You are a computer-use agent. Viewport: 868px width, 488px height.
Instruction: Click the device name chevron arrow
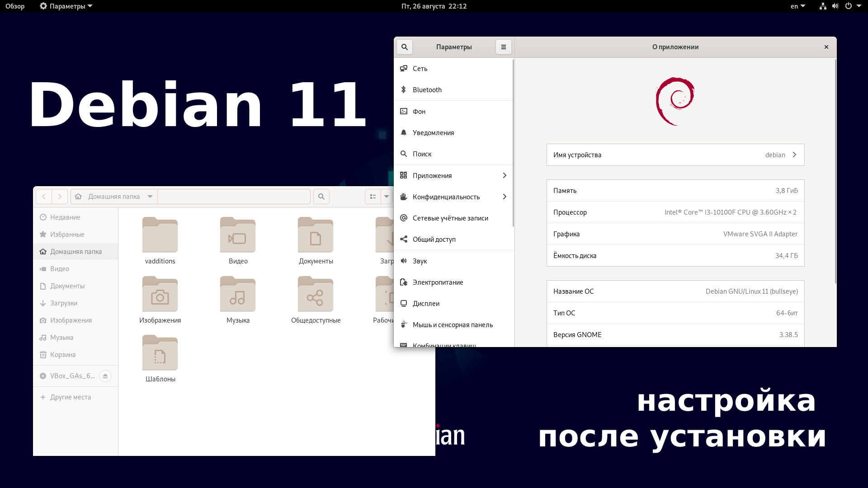pos(795,155)
